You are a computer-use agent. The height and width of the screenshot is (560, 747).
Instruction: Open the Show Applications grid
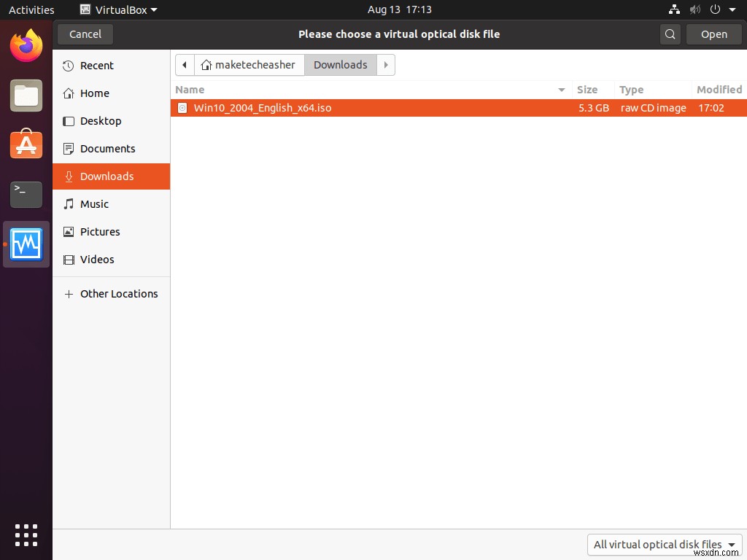point(26,535)
